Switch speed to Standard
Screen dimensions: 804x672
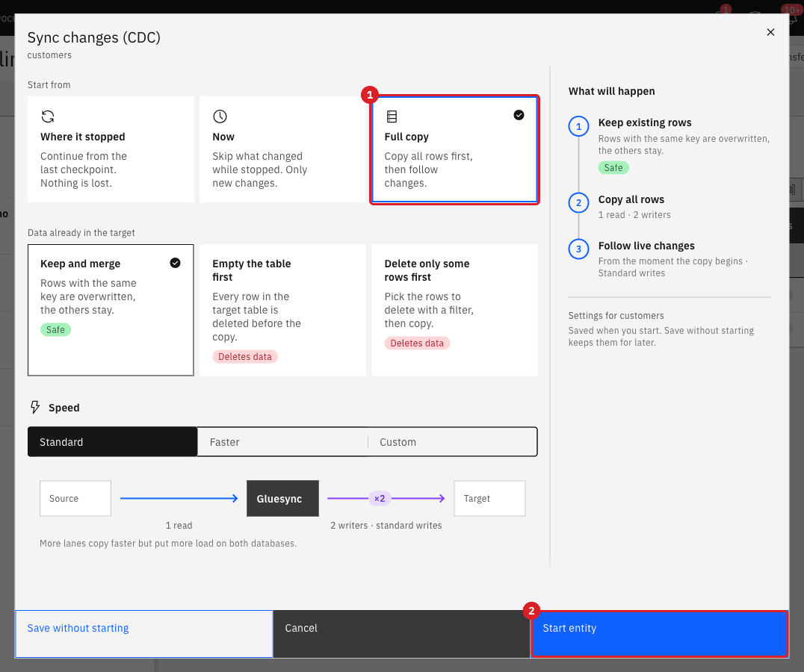pos(113,441)
